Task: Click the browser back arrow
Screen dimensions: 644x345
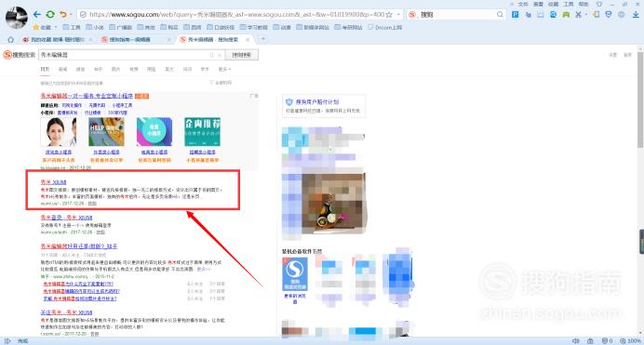Action: pos(37,14)
